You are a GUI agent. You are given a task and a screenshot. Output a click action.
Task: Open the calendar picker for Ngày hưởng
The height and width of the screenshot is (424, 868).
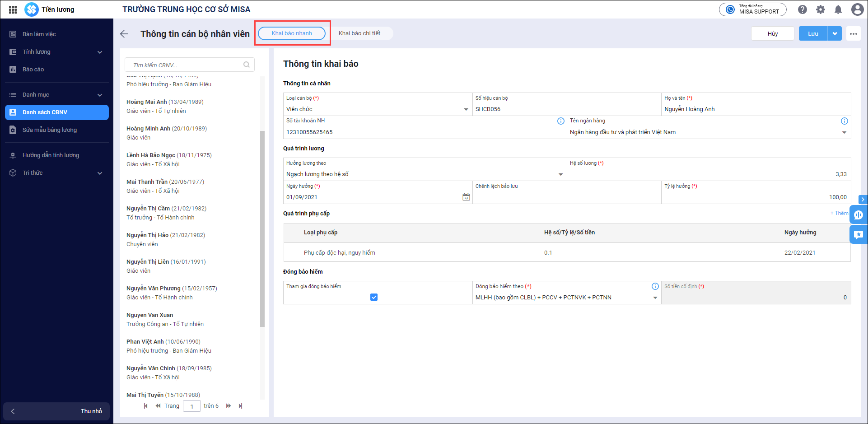pyautogui.click(x=466, y=197)
